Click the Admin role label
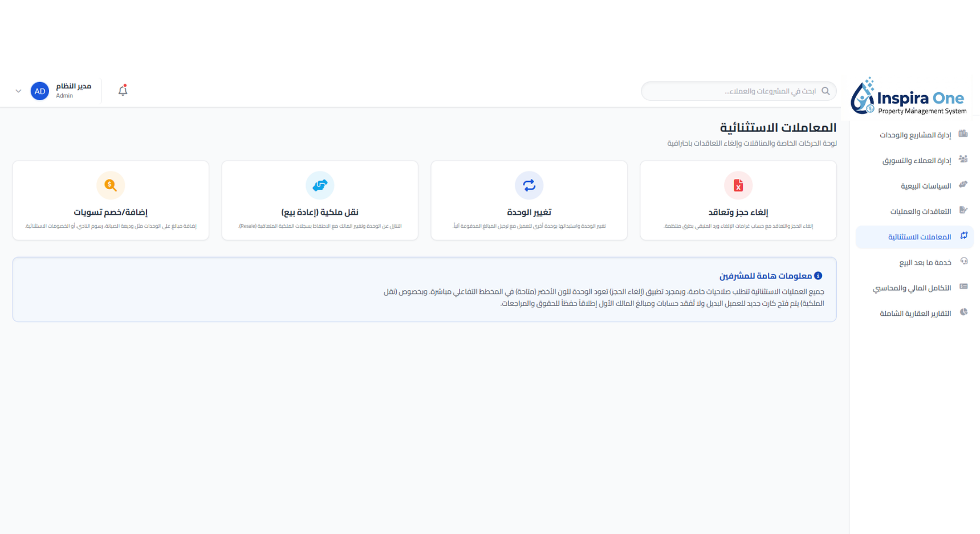This screenshot has width=980, height=534. pyautogui.click(x=64, y=96)
